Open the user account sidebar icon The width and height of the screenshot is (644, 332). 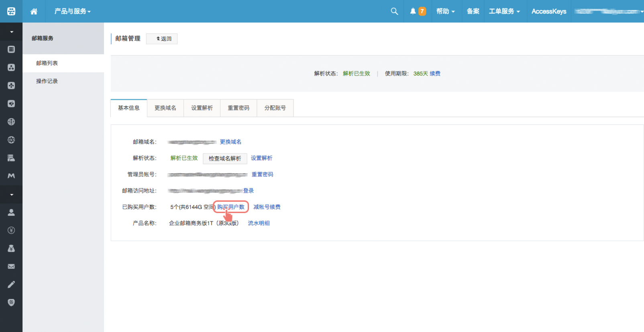click(11, 212)
